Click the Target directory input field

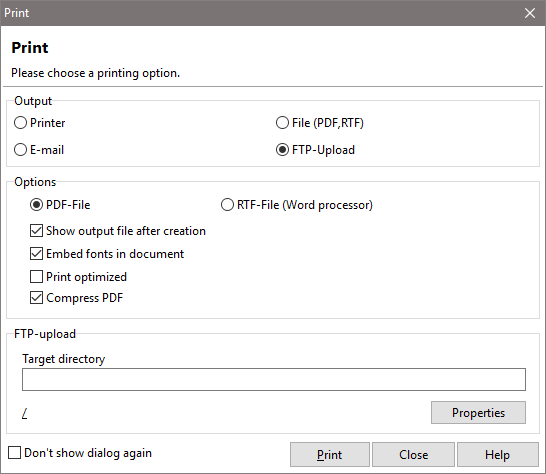pyautogui.click(x=274, y=379)
